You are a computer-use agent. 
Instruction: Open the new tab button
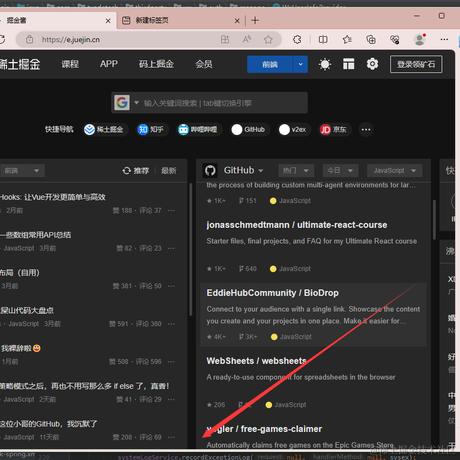[255, 20]
